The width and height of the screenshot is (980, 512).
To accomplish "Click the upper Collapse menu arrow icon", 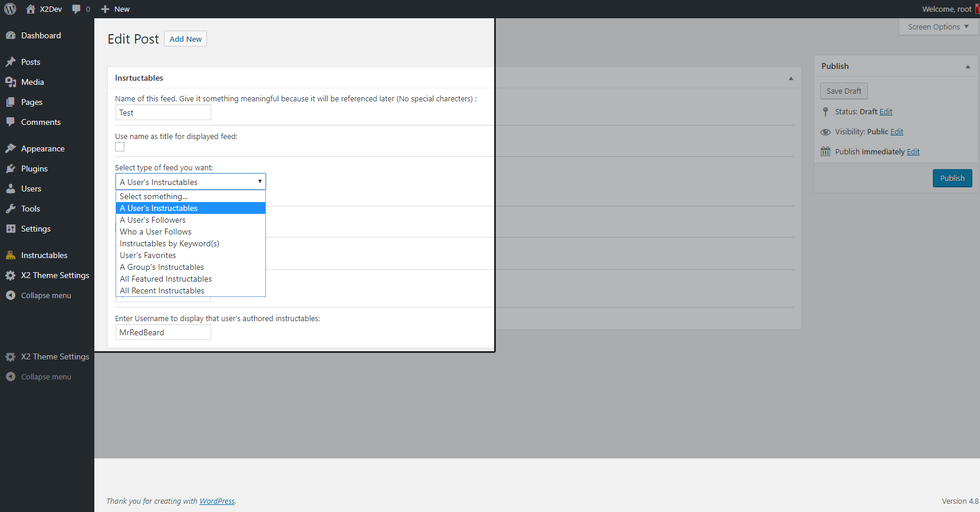I will 11,295.
